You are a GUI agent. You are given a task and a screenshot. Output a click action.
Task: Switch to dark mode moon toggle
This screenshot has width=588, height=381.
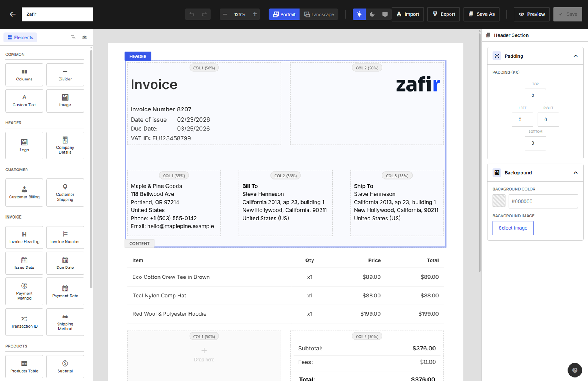pos(372,14)
